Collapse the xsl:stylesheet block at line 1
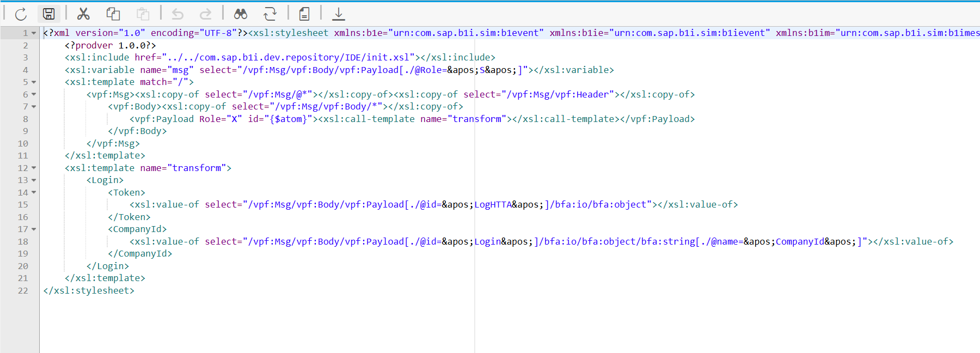980x353 pixels. [x=34, y=33]
